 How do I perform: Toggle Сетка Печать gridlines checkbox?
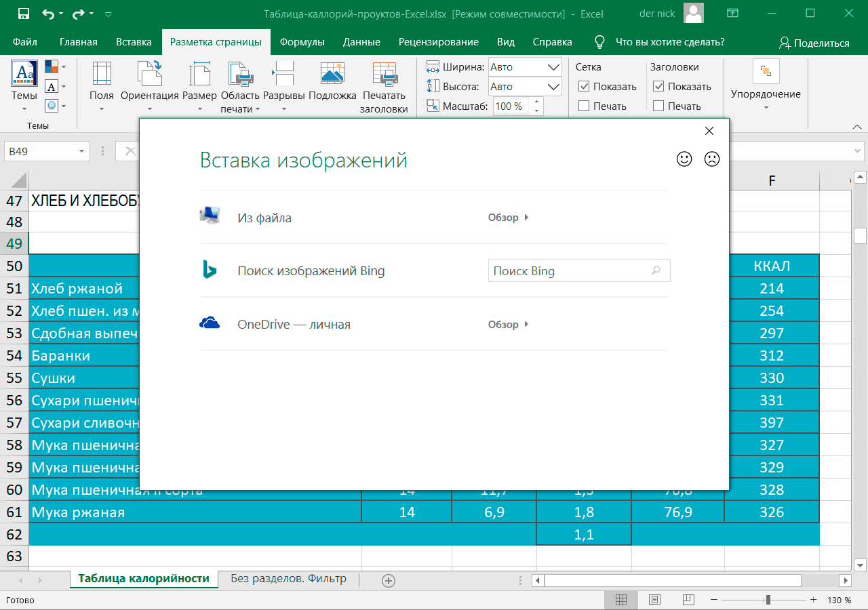tap(583, 106)
